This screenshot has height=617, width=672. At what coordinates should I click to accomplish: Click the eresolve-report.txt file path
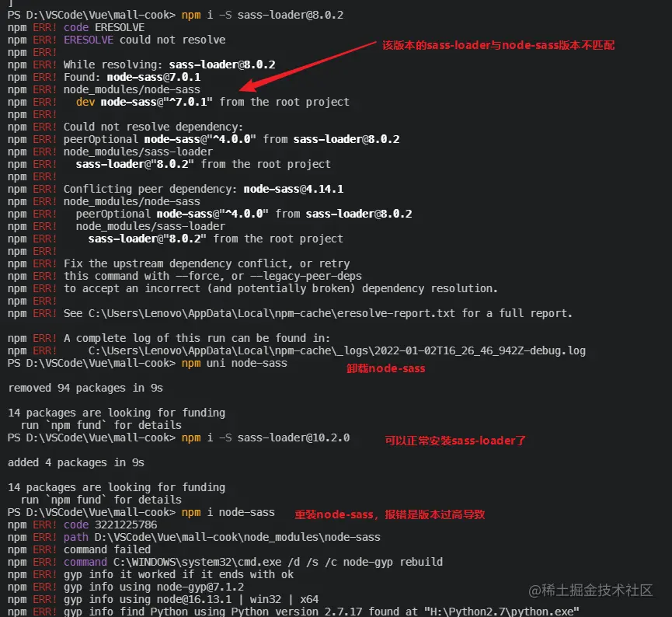[272, 313]
